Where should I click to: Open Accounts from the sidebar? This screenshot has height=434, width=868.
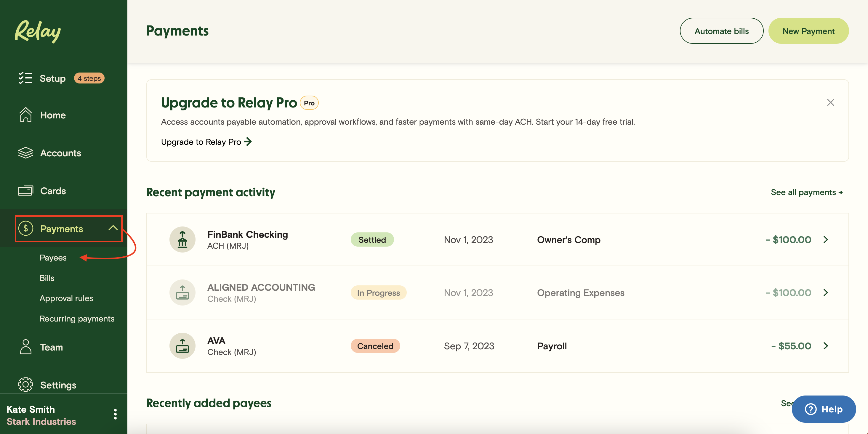click(61, 153)
